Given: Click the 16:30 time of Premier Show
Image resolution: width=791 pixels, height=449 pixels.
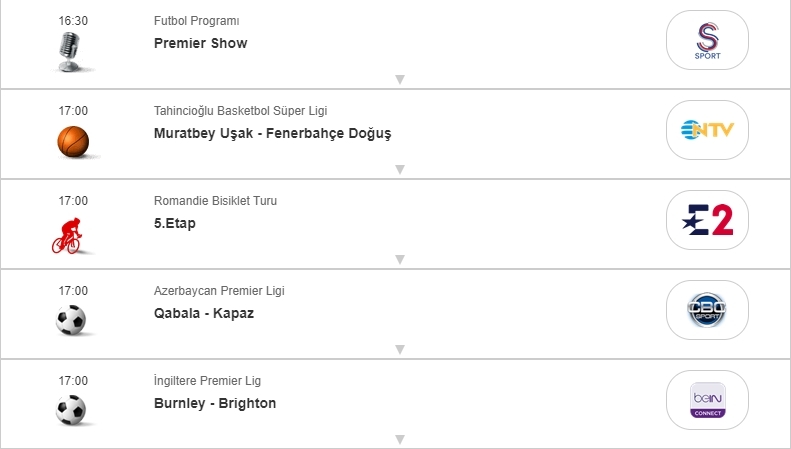Looking at the screenshot, I should click(x=73, y=21).
